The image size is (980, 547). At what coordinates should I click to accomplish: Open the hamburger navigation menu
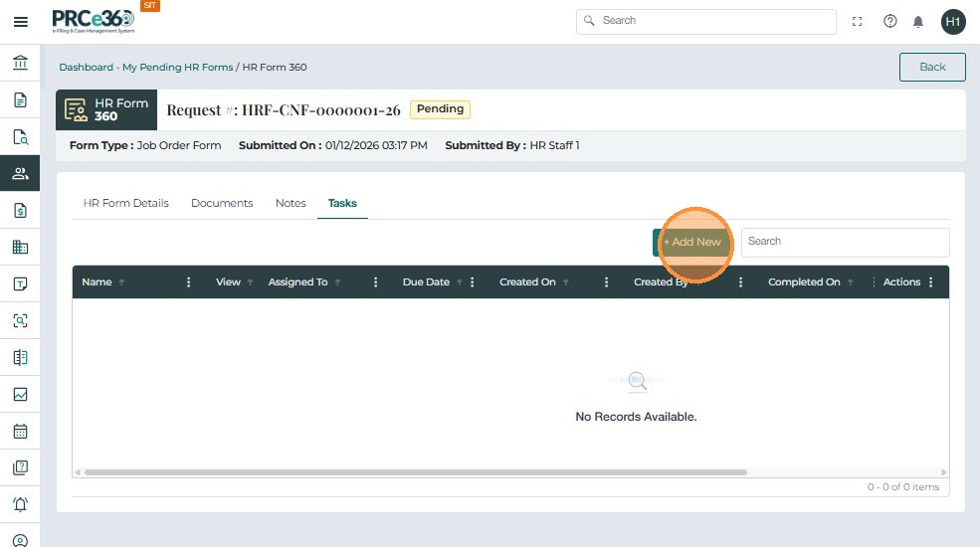(21, 22)
